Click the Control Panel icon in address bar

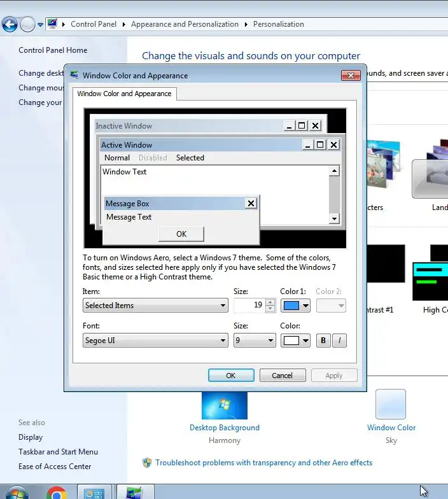tap(52, 24)
